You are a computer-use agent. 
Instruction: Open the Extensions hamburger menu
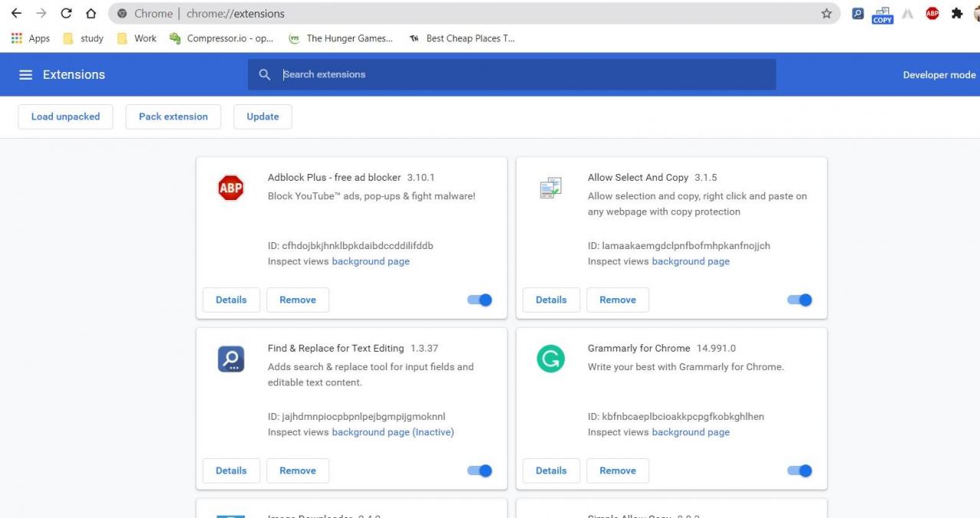click(25, 74)
